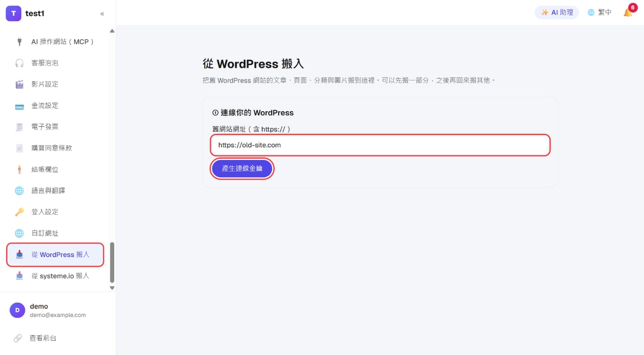Click the credit card icon beside 金流設定

[19, 106]
